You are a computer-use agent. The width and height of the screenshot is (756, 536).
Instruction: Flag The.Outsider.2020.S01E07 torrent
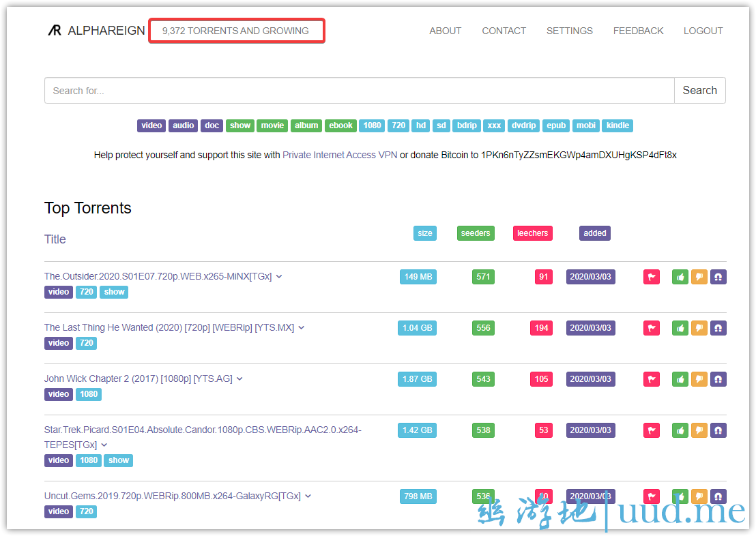click(x=652, y=277)
